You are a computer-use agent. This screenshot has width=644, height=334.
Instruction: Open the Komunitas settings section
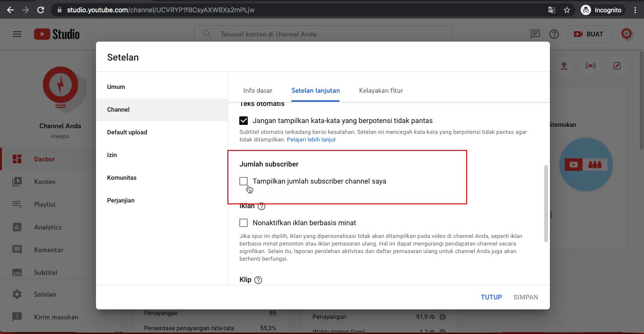[122, 178]
